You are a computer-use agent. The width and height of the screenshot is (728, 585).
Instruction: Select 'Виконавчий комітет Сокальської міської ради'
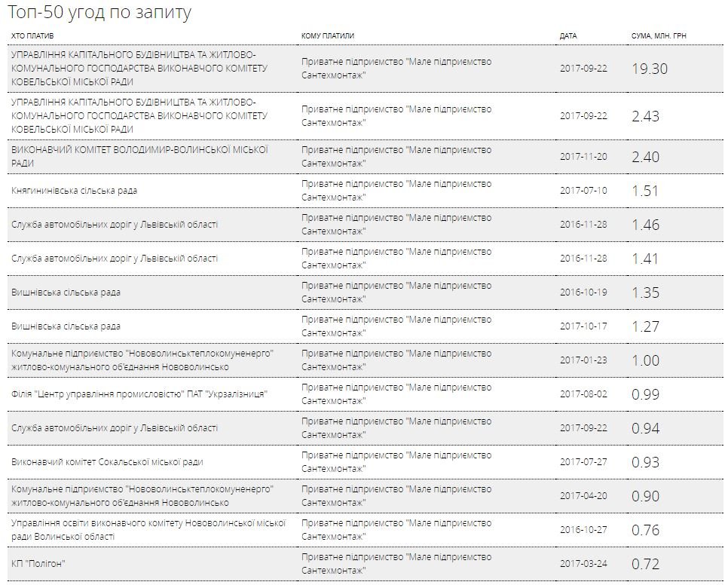[x=107, y=462]
